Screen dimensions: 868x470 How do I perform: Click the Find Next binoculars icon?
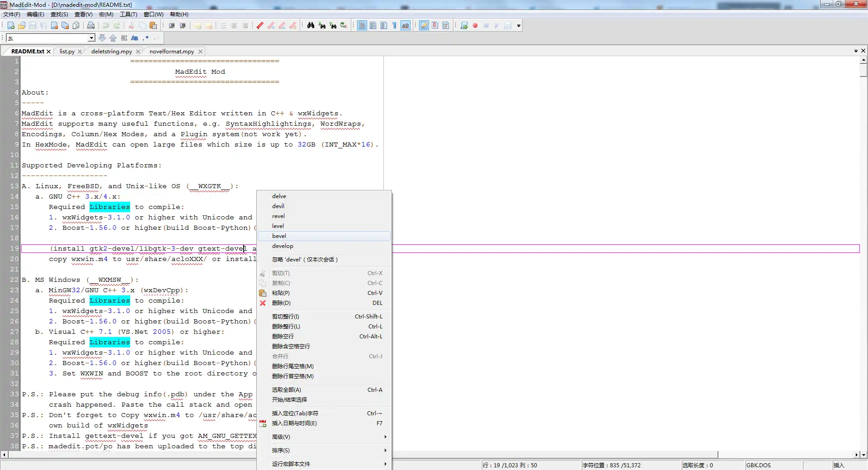click(322, 26)
